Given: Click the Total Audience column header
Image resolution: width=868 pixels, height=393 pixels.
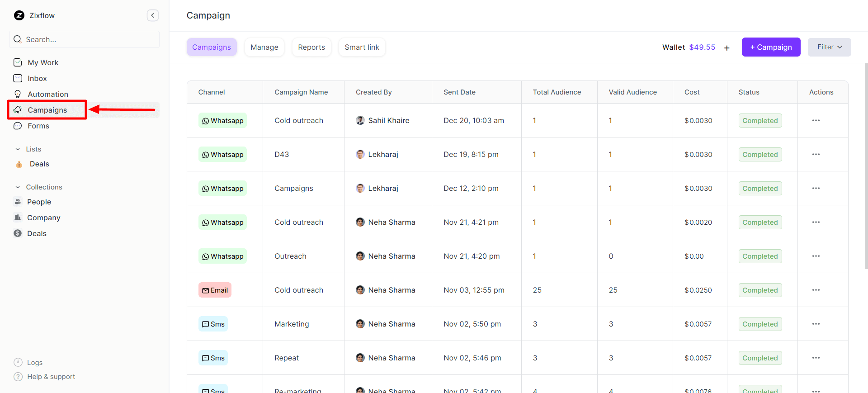Looking at the screenshot, I should pyautogui.click(x=557, y=92).
